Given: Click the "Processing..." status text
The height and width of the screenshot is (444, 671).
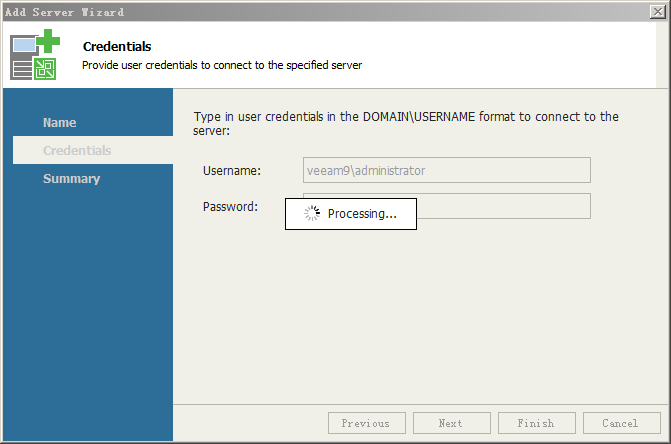Looking at the screenshot, I should (362, 213).
